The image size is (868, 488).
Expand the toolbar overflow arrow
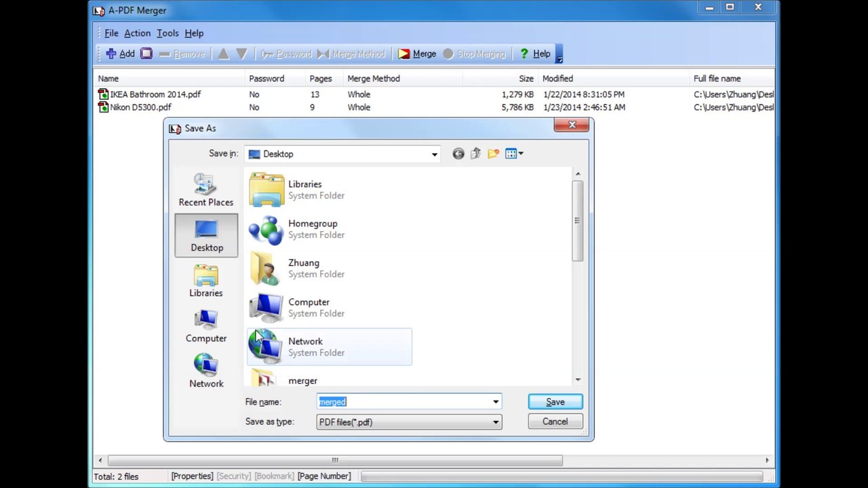click(x=559, y=54)
